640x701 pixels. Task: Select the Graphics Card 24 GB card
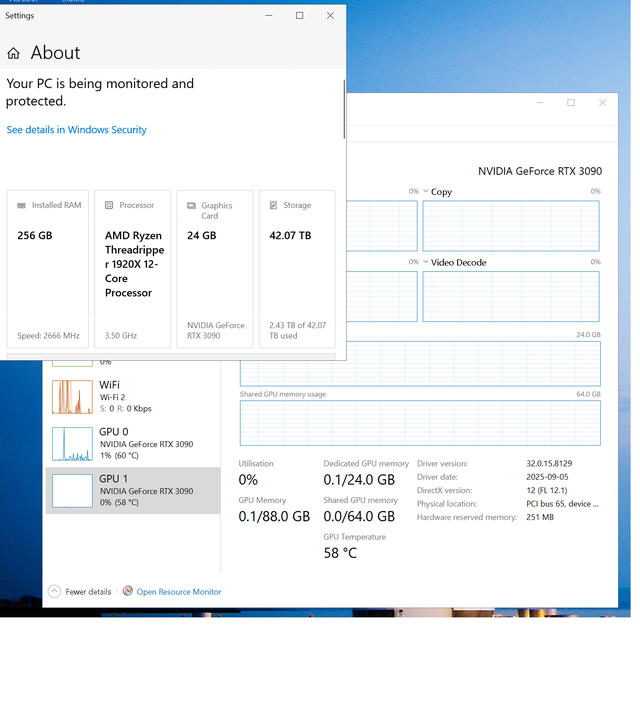click(215, 269)
